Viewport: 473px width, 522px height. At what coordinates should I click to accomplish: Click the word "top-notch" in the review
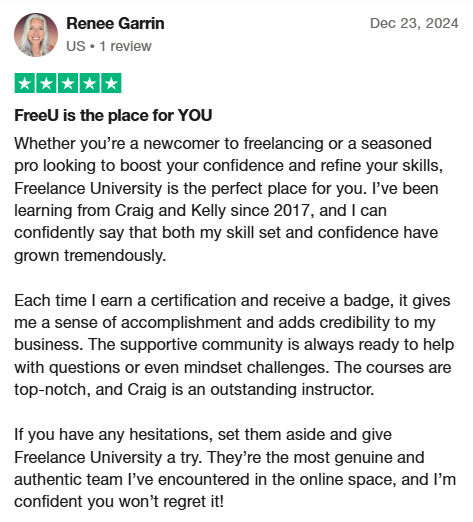(52, 389)
